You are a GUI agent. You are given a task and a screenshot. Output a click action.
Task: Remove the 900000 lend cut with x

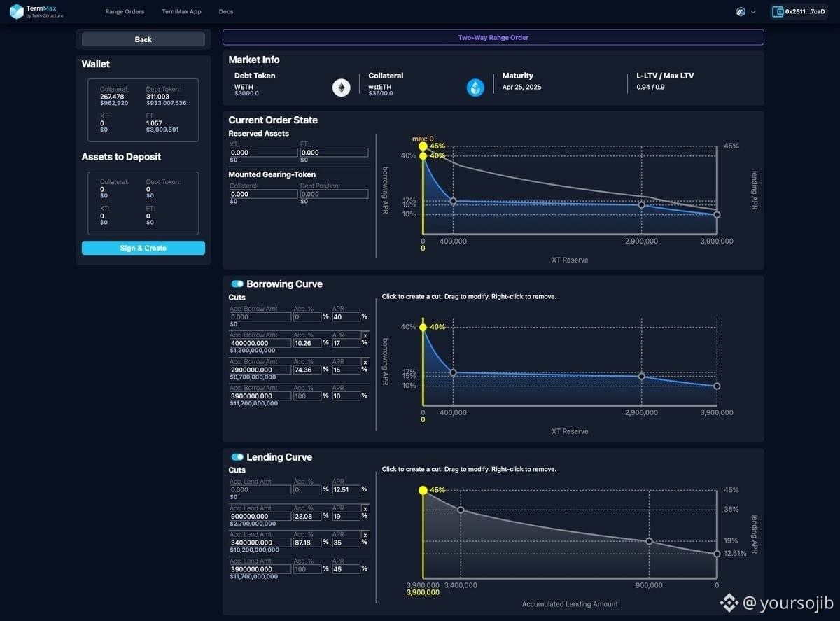pyautogui.click(x=365, y=509)
